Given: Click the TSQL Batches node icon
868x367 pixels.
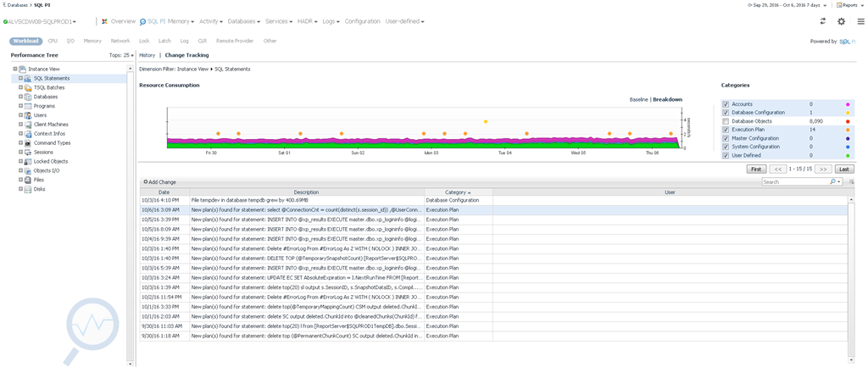Looking at the screenshot, I should click(28, 87).
